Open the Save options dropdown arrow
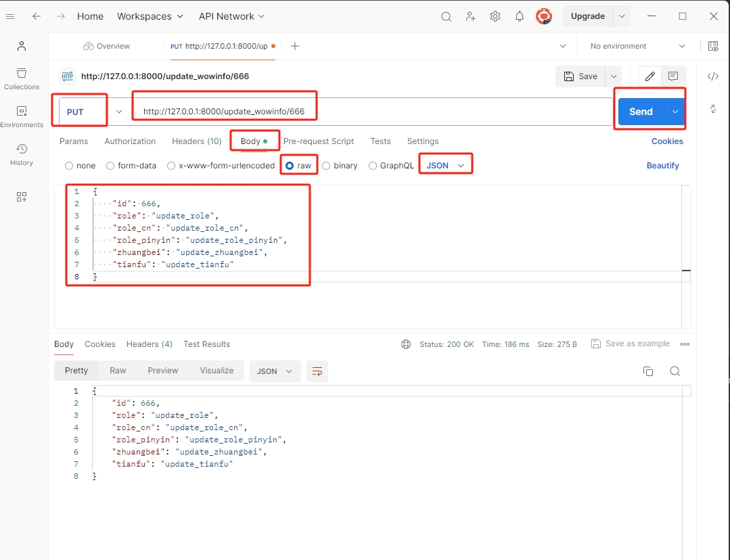 click(614, 76)
